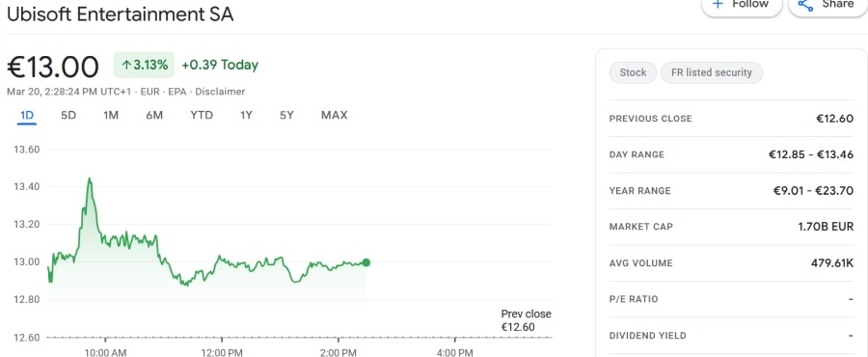Screen dimensions: 868x357
Task: Open the Disclaimer link
Action: [220, 92]
